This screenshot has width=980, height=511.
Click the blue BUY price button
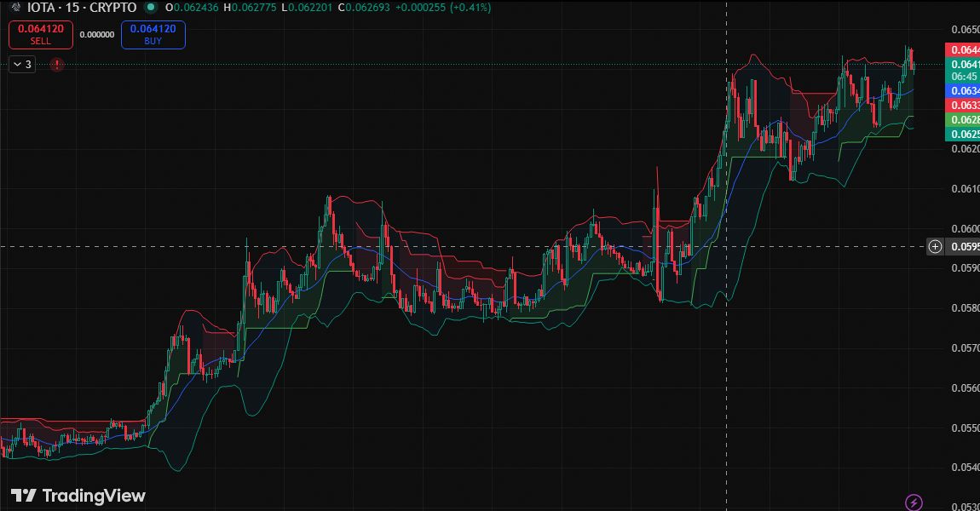(153, 34)
